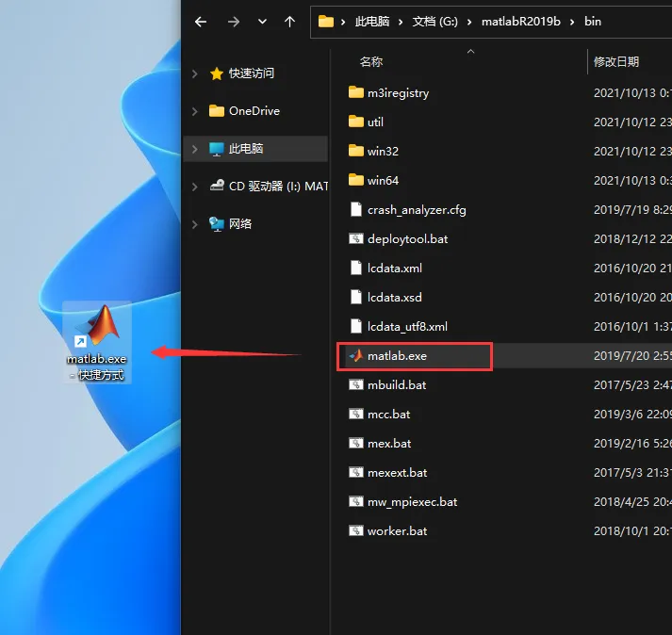Image resolution: width=672 pixels, height=635 pixels.
Task: Expand the 快速访问 tree node
Action: (x=195, y=73)
